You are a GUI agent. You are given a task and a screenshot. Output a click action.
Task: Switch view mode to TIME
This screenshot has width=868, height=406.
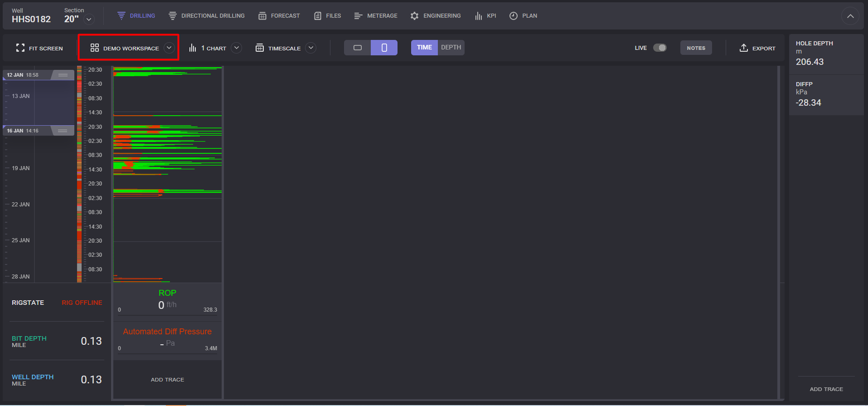pos(424,48)
